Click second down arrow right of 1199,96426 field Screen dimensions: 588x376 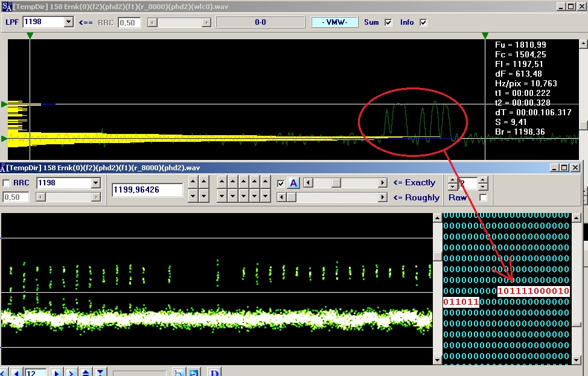pyautogui.click(x=203, y=196)
